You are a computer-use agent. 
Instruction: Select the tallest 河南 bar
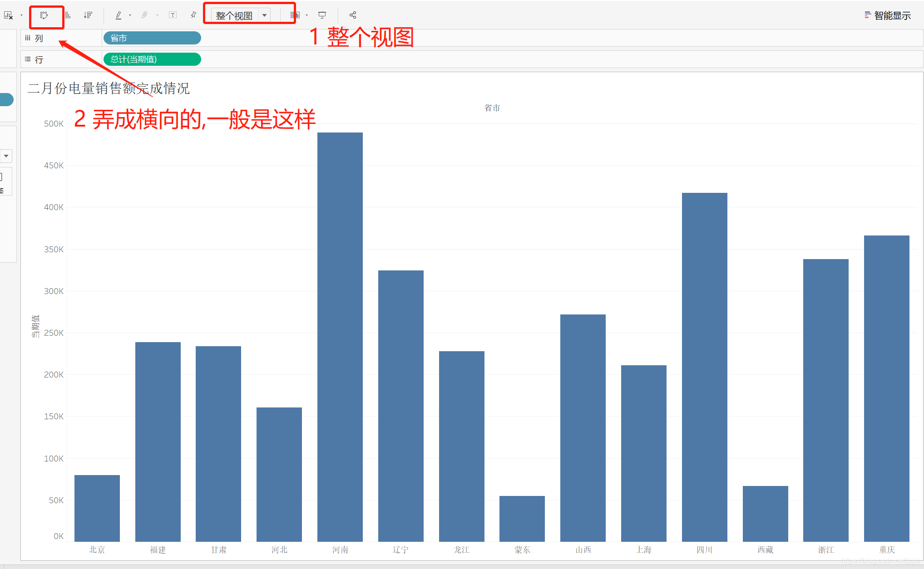[340, 337]
